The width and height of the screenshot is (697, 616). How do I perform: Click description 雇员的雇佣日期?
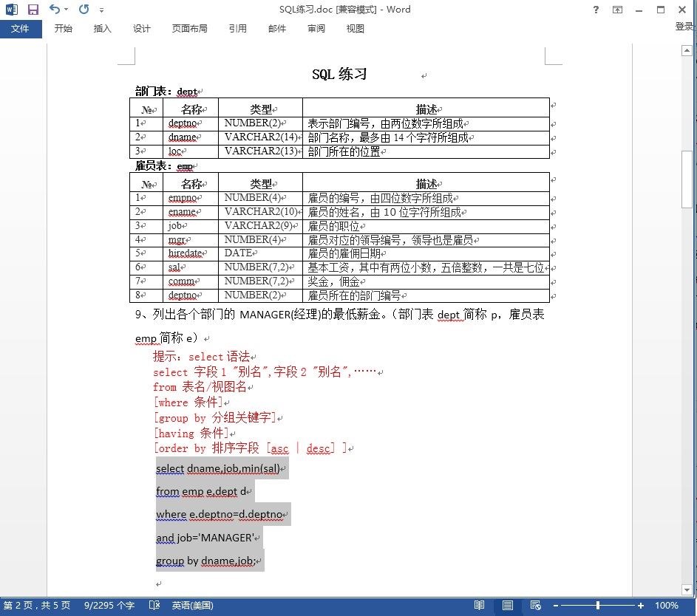click(344, 253)
